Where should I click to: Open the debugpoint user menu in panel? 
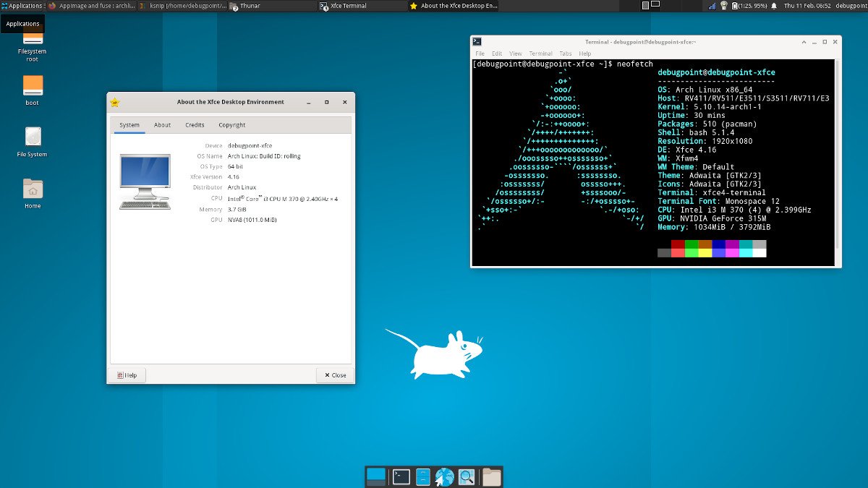851,6
